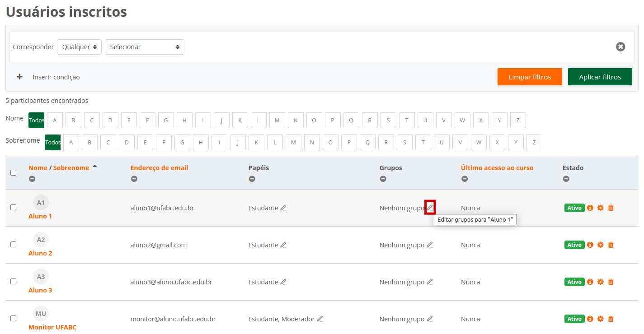Open the Qualquer match dropdown

(79, 47)
